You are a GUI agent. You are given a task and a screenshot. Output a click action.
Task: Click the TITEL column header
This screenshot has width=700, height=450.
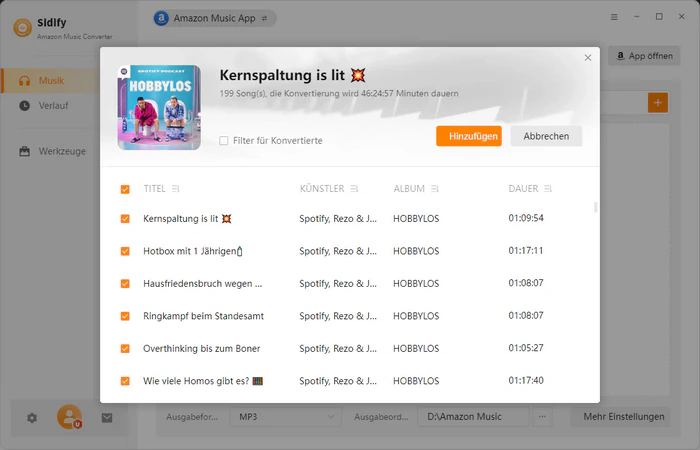(154, 189)
